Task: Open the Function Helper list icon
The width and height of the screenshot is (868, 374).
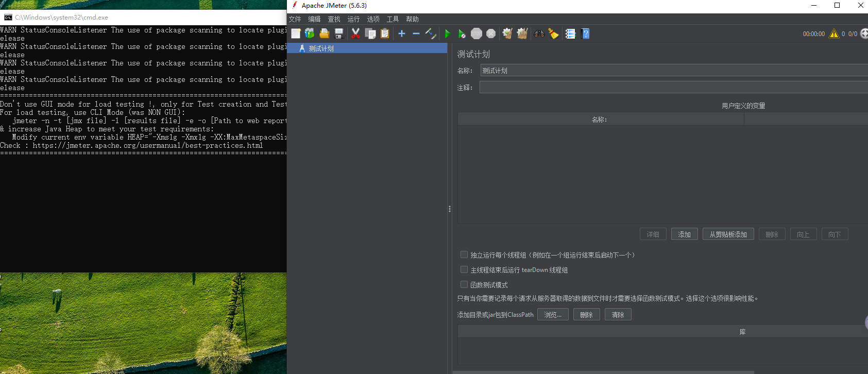Action: tap(570, 33)
